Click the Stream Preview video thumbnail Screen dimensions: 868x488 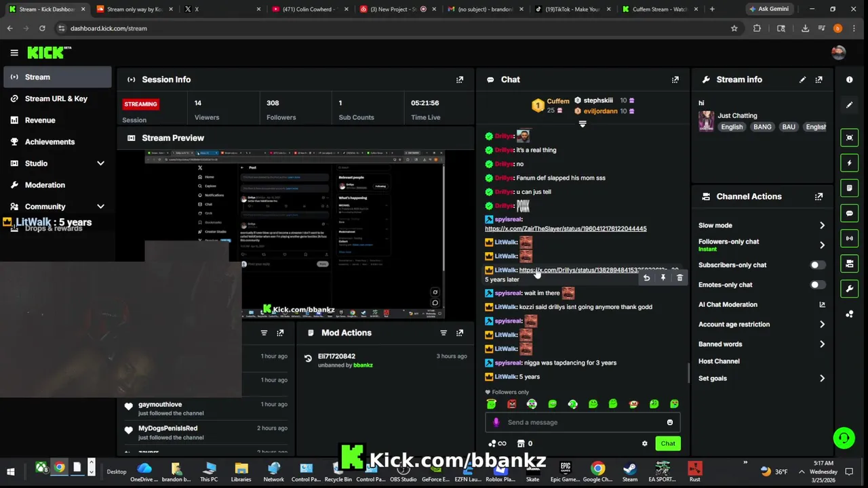pos(294,235)
